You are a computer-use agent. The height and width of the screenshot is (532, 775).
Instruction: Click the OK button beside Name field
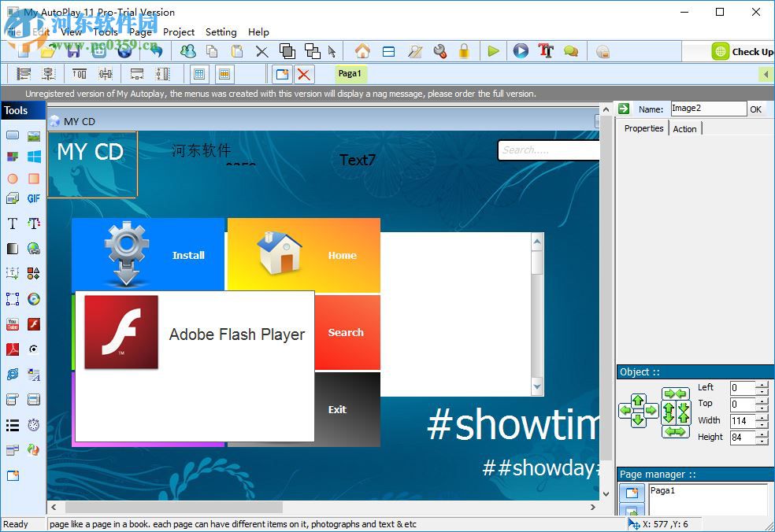(756, 109)
